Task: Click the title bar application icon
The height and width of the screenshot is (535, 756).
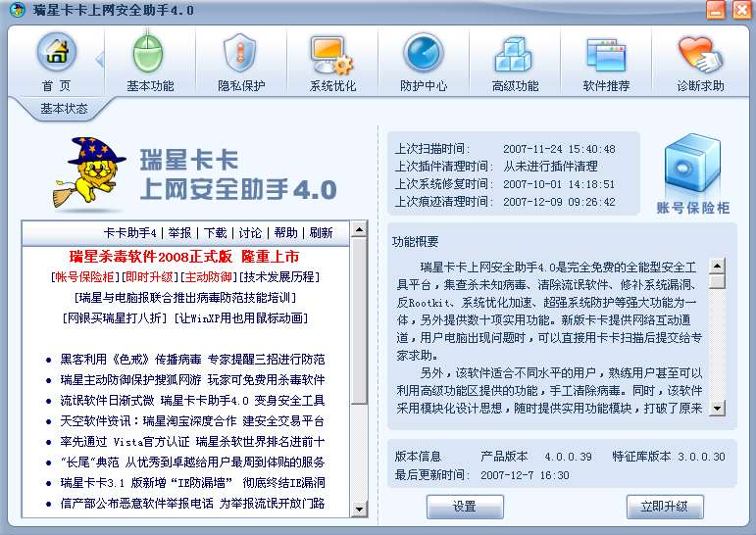Action: click(x=17, y=10)
